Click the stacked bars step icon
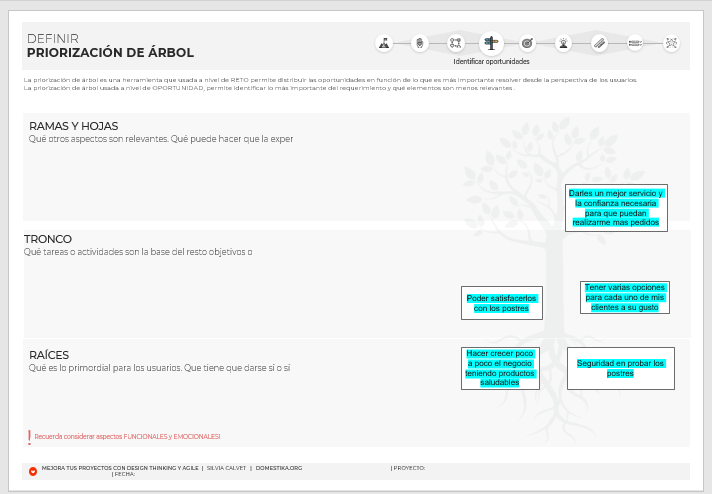The image size is (712, 494). coord(635,44)
